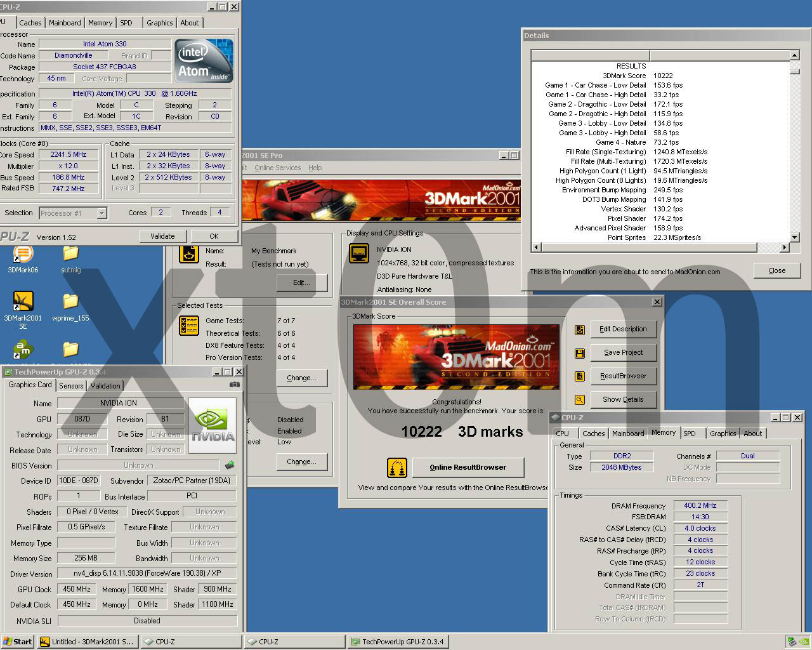Click the GPU-Z title bar icon

(x=8, y=372)
